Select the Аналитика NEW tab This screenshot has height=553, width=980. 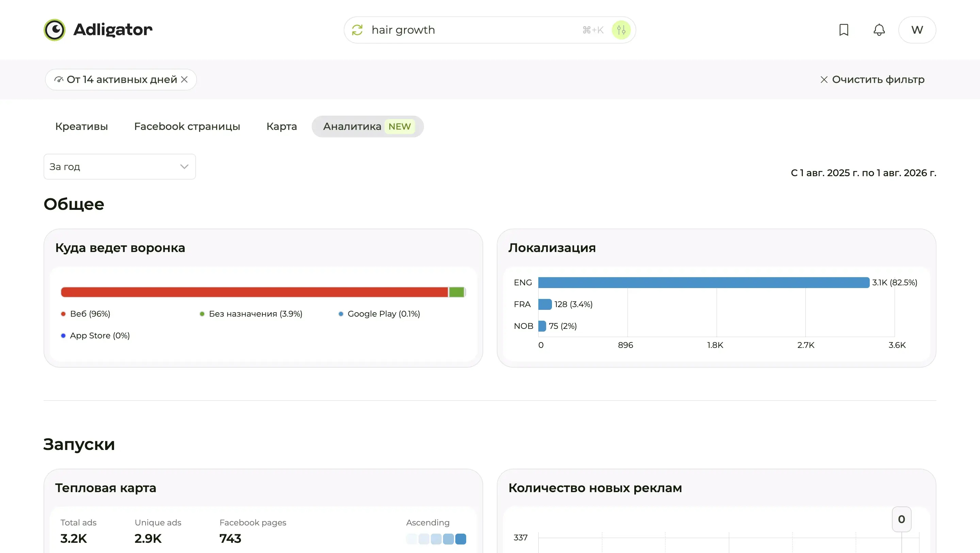[367, 126]
